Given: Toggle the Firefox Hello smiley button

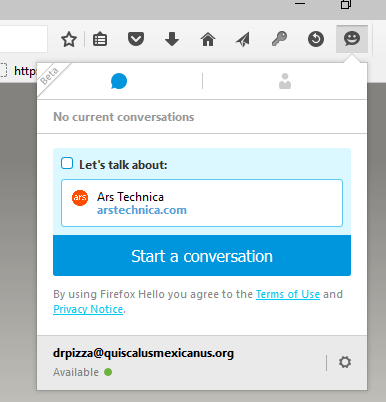Looking at the screenshot, I should click(x=352, y=39).
